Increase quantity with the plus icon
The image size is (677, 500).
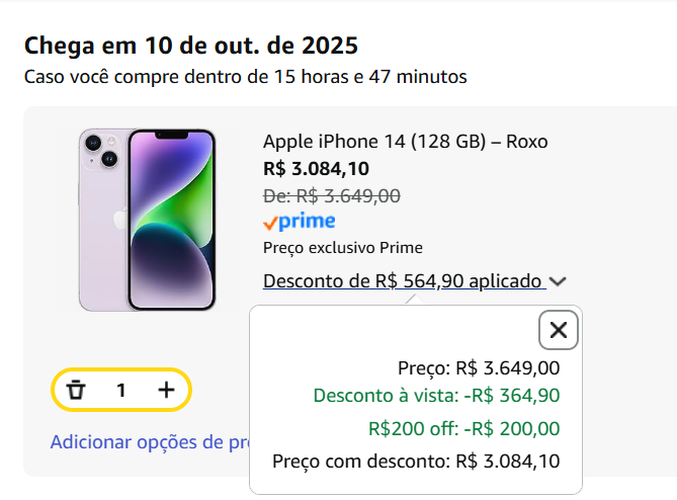tap(166, 390)
